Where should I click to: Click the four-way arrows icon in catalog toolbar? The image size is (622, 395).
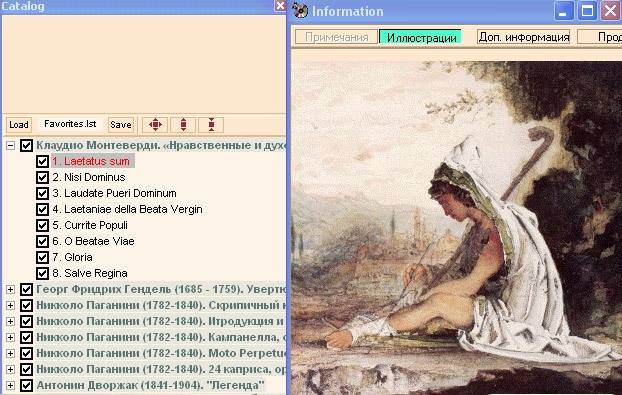point(155,125)
